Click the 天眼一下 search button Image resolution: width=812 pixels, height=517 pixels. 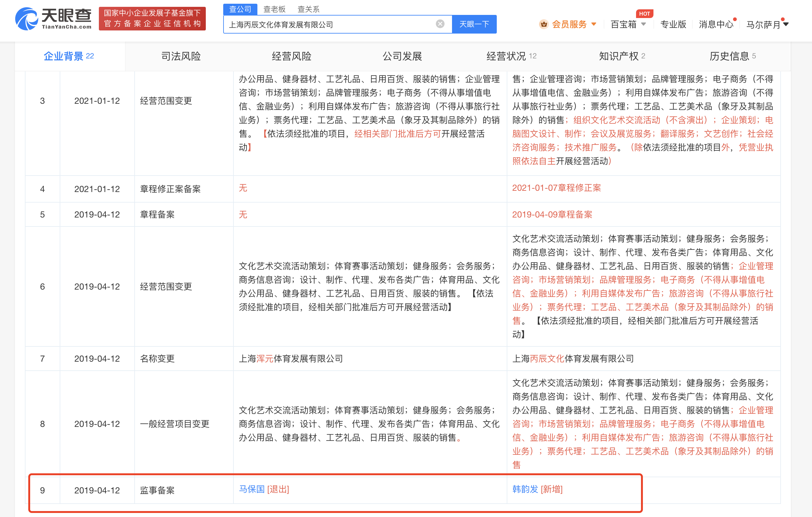pyautogui.click(x=474, y=24)
